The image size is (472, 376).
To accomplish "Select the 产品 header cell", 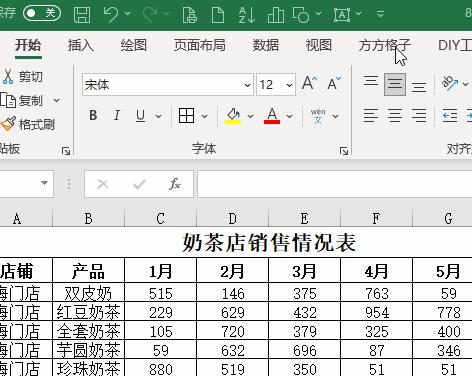I will 88,271.
